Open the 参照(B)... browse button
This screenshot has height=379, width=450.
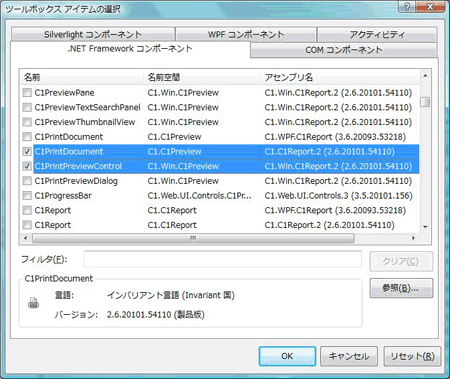click(x=401, y=288)
